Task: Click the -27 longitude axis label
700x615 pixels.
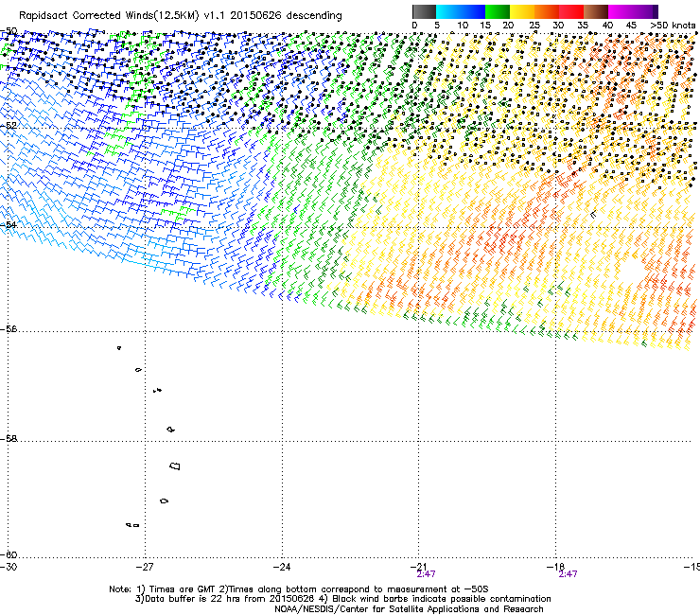Action: coord(145,567)
